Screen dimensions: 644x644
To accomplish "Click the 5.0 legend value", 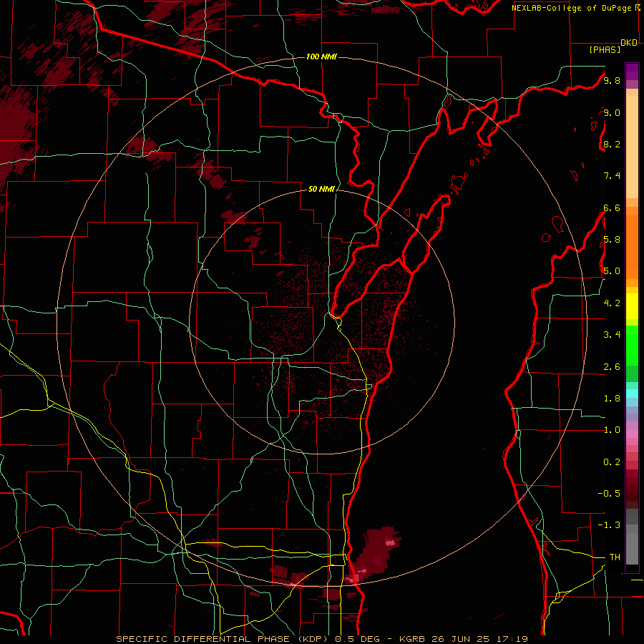I will [612, 271].
